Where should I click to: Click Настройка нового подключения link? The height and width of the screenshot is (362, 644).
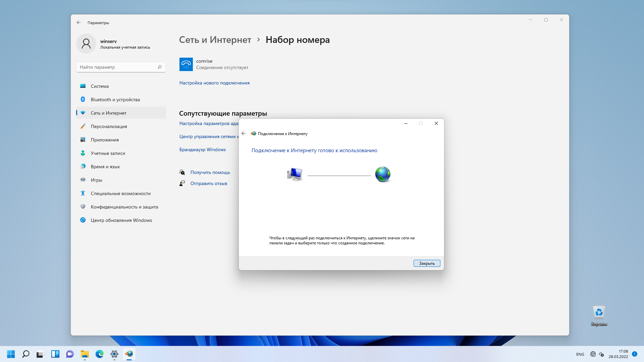tap(214, 83)
